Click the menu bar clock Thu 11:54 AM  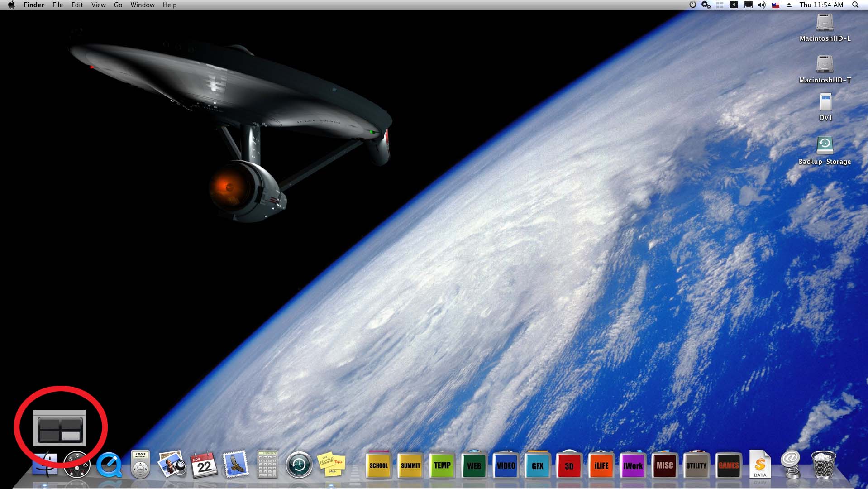[x=821, y=5]
